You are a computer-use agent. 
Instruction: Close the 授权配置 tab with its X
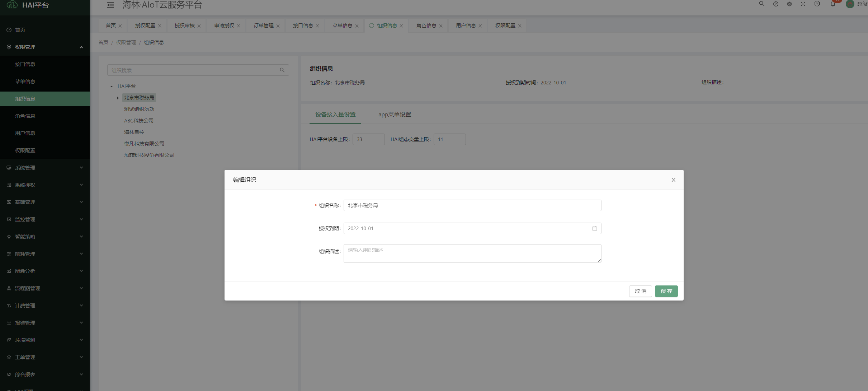coord(160,26)
